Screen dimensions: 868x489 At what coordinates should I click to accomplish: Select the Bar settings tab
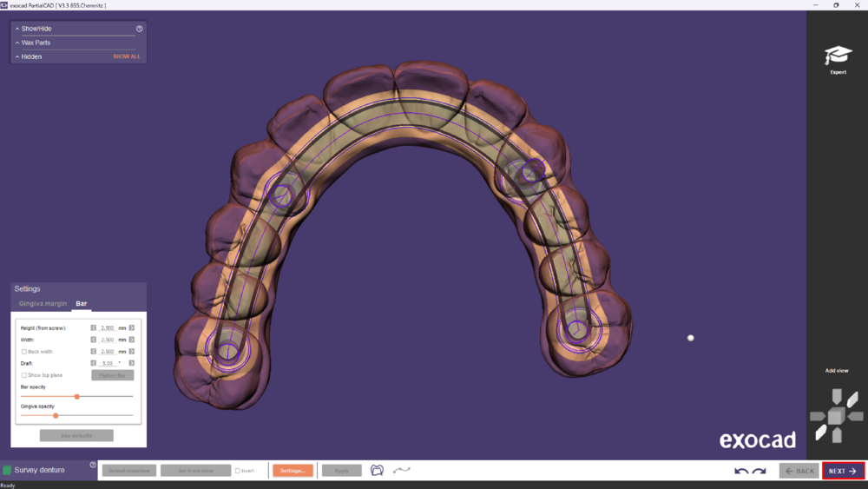coord(82,303)
